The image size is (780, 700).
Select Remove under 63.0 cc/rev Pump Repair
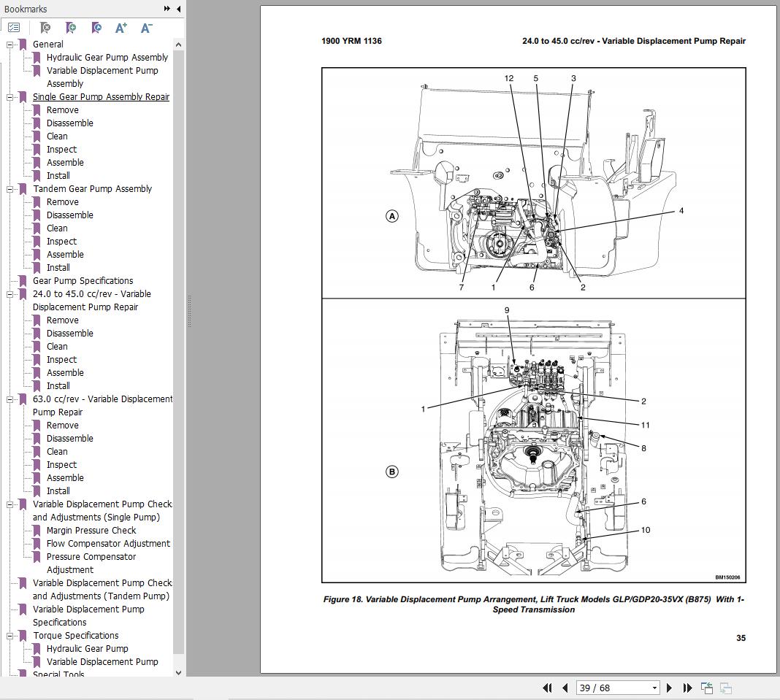point(63,425)
